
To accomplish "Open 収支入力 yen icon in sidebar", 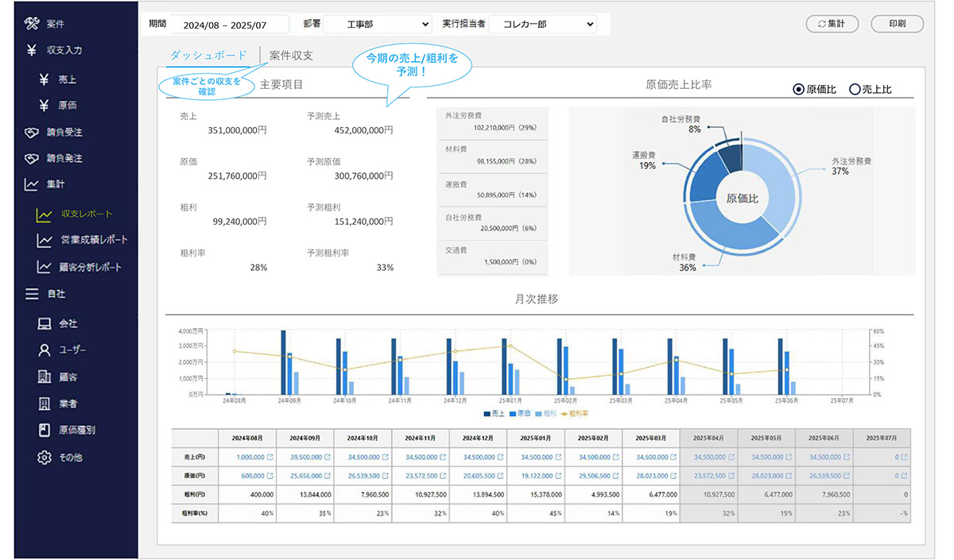I will (32, 51).
